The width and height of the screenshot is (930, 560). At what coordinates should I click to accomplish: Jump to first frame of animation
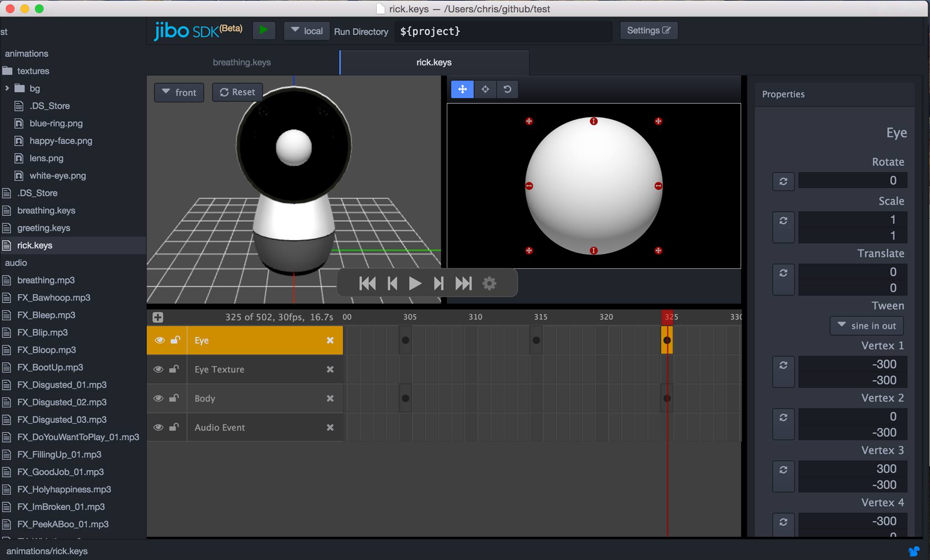point(367,283)
